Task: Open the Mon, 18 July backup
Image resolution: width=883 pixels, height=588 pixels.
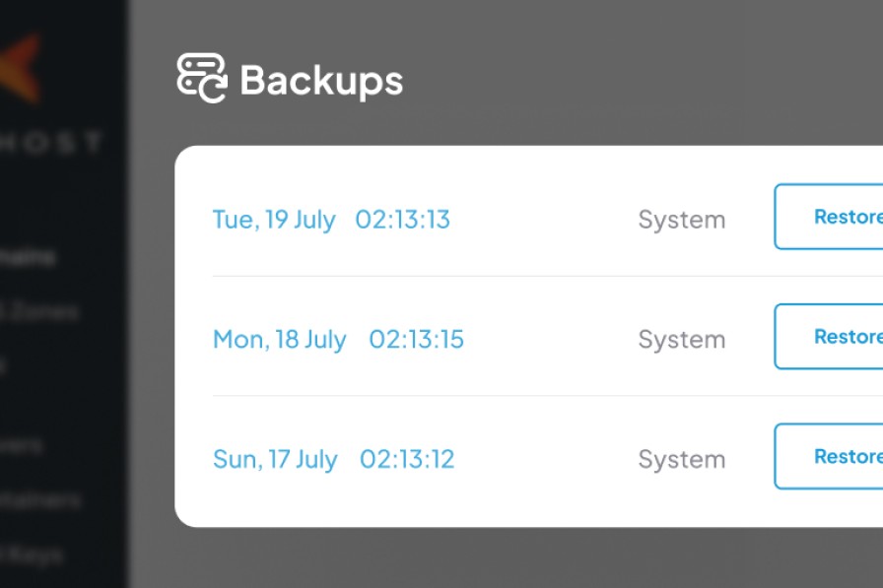Action: (280, 340)
